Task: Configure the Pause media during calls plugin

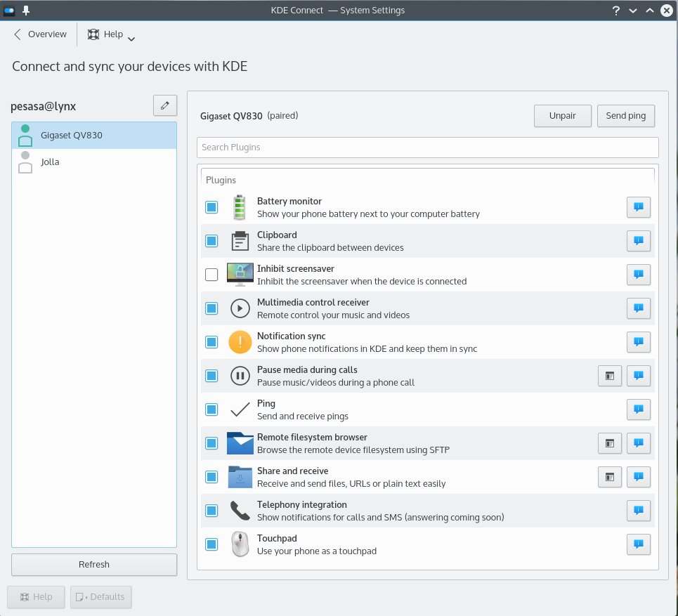Action: pyautogui.click(x=610, y=376)
